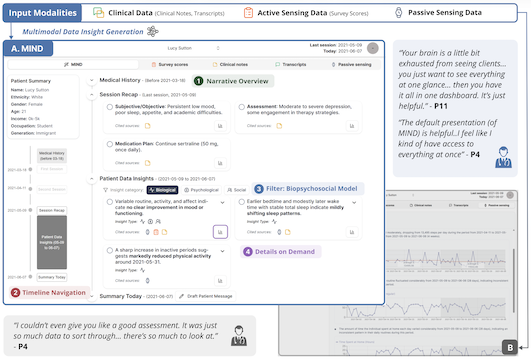Switch to the Transcripts tab
This screenshot has width=531, height=360.
tap(291, 64)
